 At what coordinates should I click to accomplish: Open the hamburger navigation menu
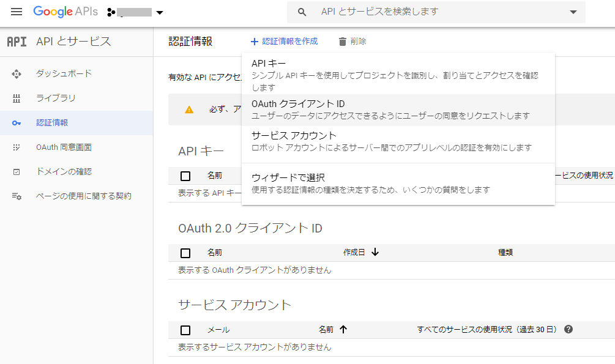[x=17, y=12]
